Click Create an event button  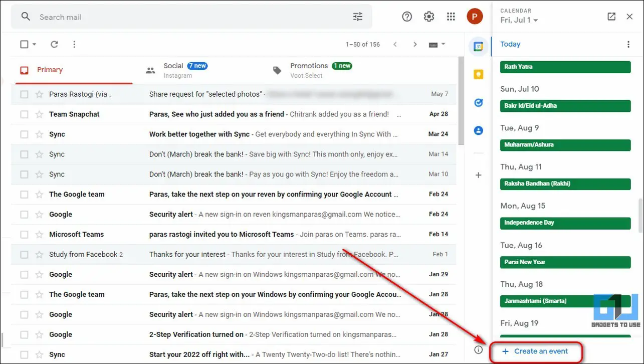535,351
